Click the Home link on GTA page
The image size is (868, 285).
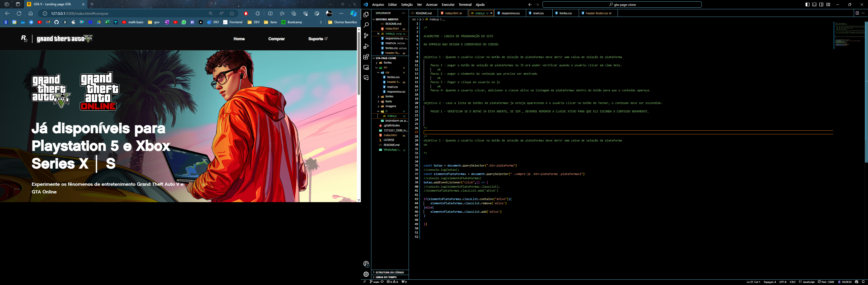click(239, 39)
